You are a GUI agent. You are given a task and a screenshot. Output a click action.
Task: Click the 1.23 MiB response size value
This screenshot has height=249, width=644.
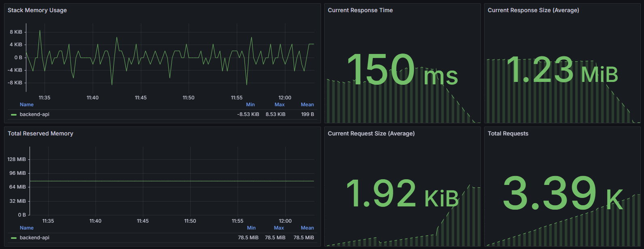(x=562, y=71)
